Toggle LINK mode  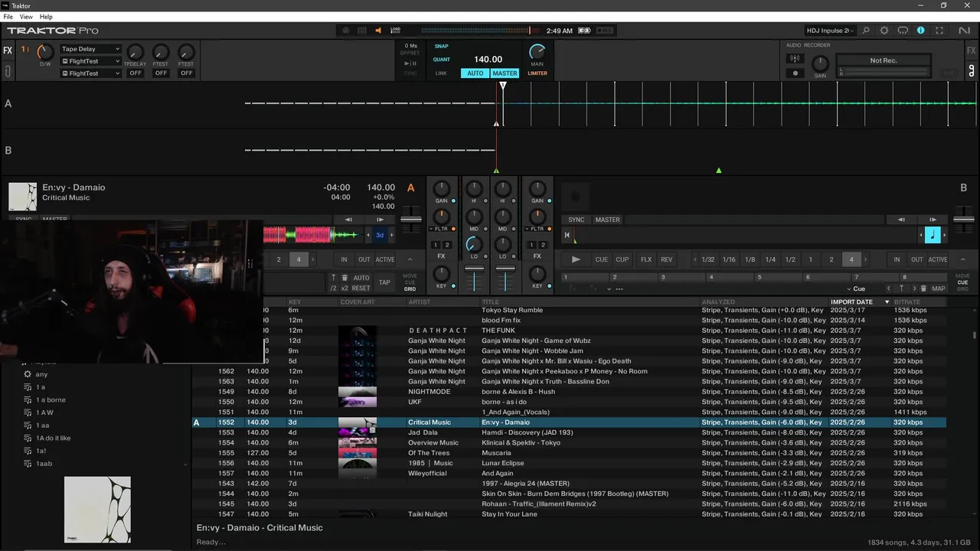click(441, 73)
